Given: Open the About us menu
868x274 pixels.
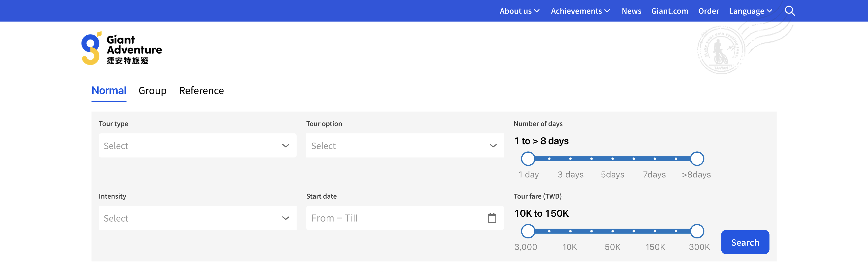Looking at the screenshot, I should point(519,11).
